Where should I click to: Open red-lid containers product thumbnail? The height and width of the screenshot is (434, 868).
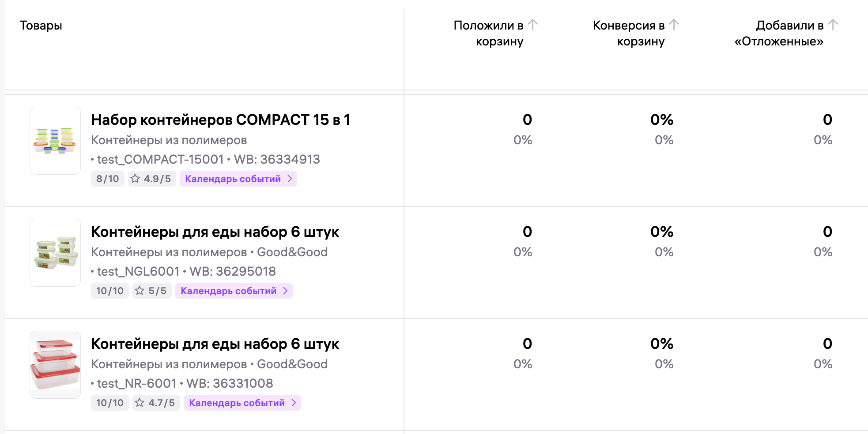pyautogui.click(x=55, y=365)
